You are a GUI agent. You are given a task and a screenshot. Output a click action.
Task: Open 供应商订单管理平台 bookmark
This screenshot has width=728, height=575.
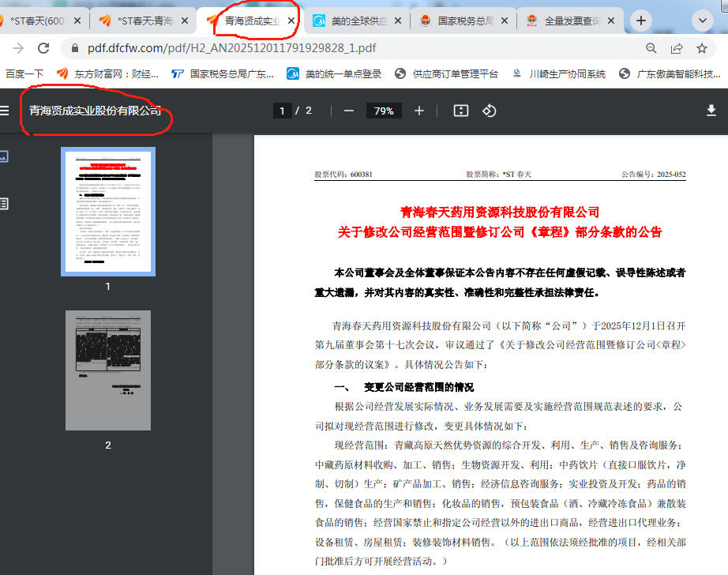447,73
